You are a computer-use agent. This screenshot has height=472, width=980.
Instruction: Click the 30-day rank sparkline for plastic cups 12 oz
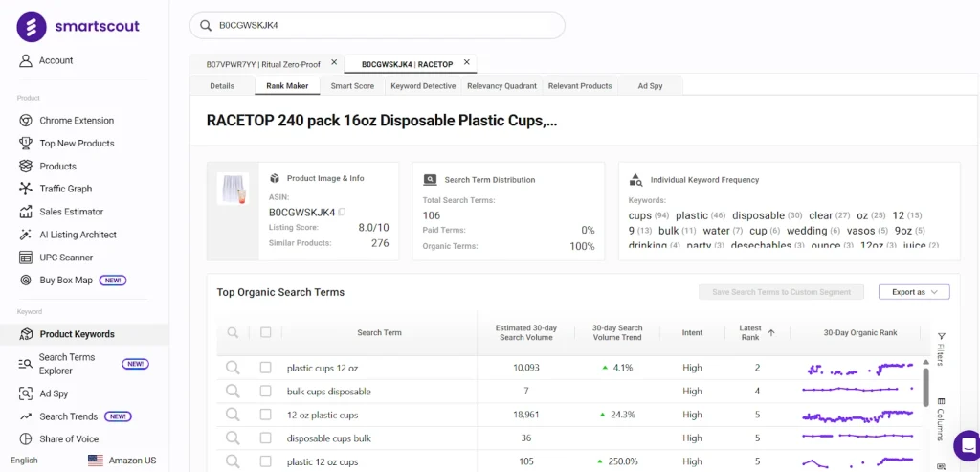[x=857, y=369]
